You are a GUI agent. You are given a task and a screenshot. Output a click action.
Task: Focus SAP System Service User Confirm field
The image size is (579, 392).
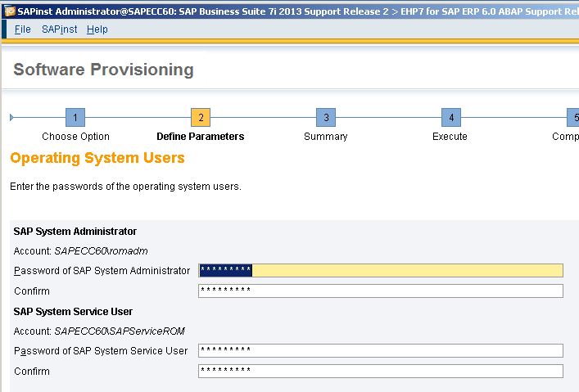click(x=381, y=371)
